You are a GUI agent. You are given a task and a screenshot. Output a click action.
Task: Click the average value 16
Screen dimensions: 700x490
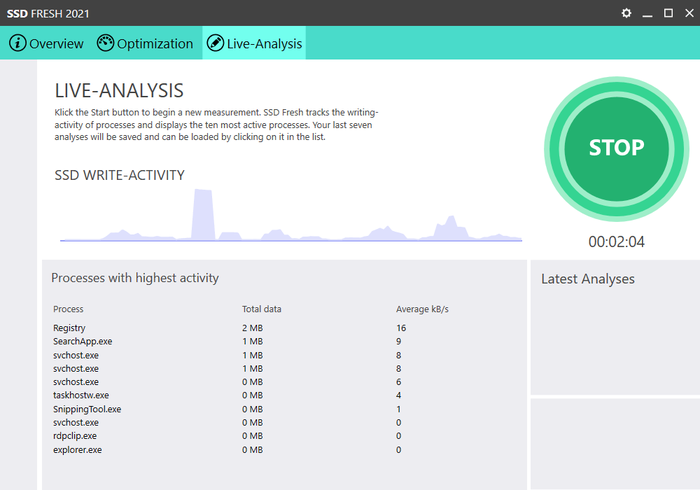point(401,328)
